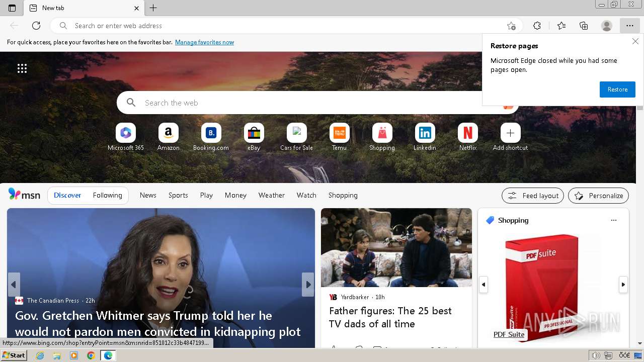This screenshot has width=644, height=362.
Task: Open the tab actions menu icon
Action: point(12,8)
